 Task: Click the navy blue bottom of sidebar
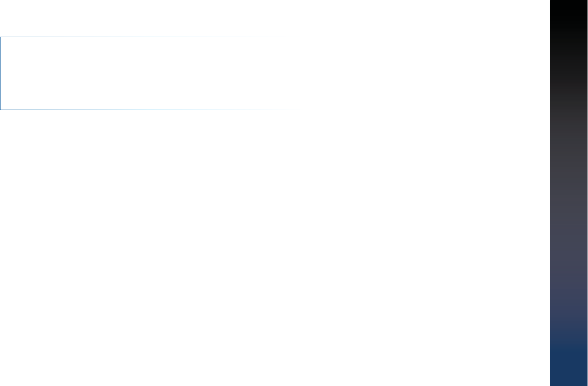click(569, 364)
